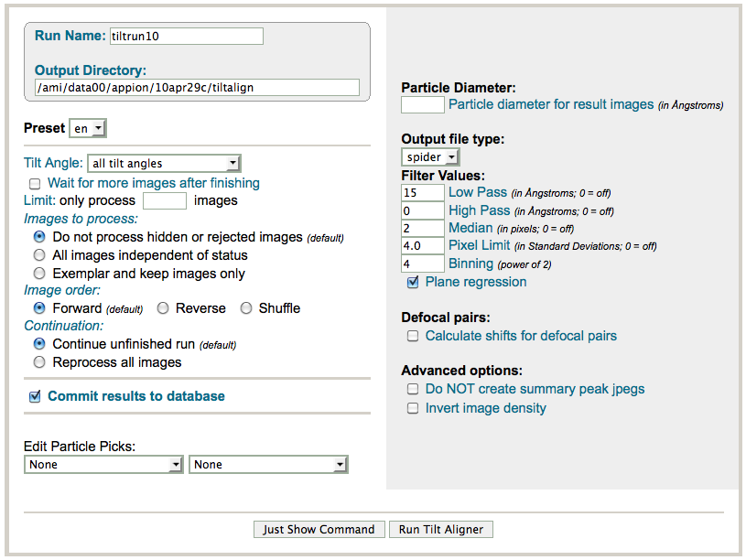Check Calculate shifts for defocal pairs
This screenshot has width=746, height=560.
[413, 336]
